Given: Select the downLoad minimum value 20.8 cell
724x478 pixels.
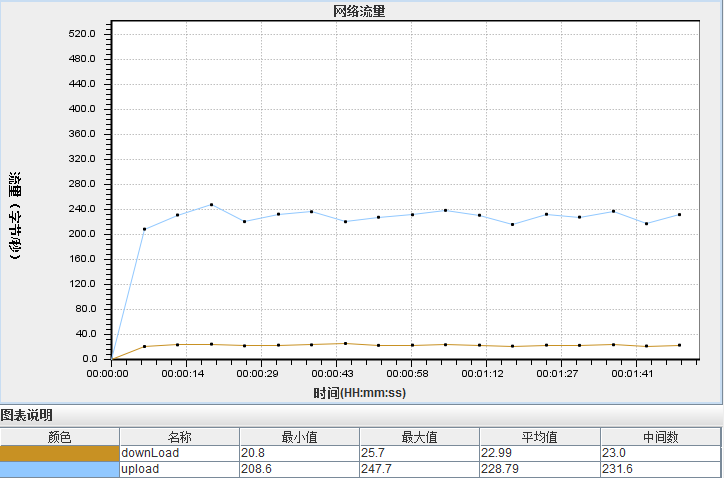Looking at the screenshot, I should [299, 453].
